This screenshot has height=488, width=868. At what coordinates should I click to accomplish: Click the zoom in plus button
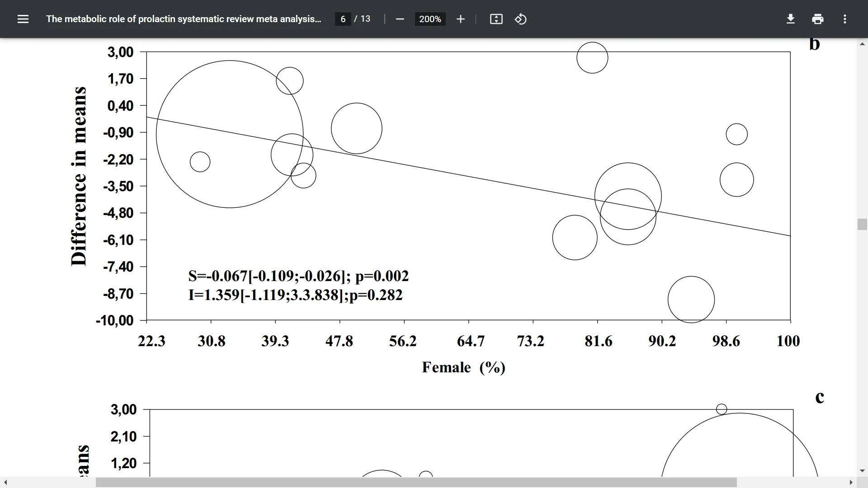460,19
